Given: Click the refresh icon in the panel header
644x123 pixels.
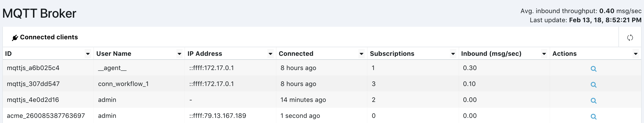Looking at the screenshot, I should click(630, 38).
